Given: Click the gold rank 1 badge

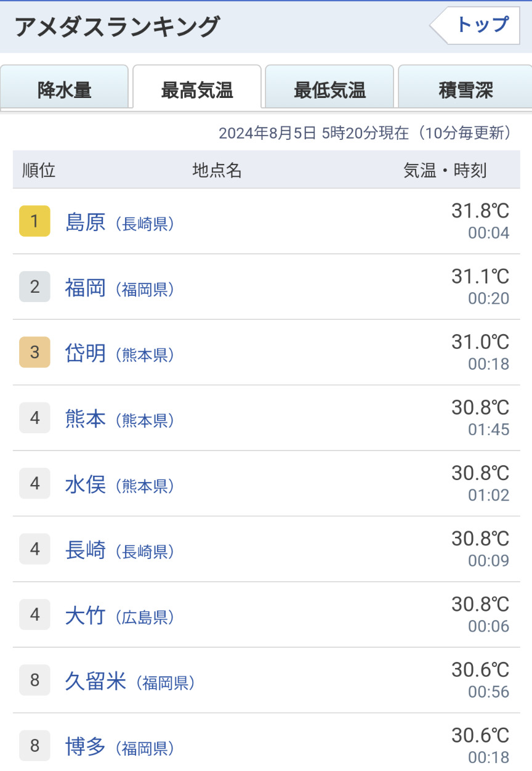Looking at the screenshot, I should pos(34,221).
